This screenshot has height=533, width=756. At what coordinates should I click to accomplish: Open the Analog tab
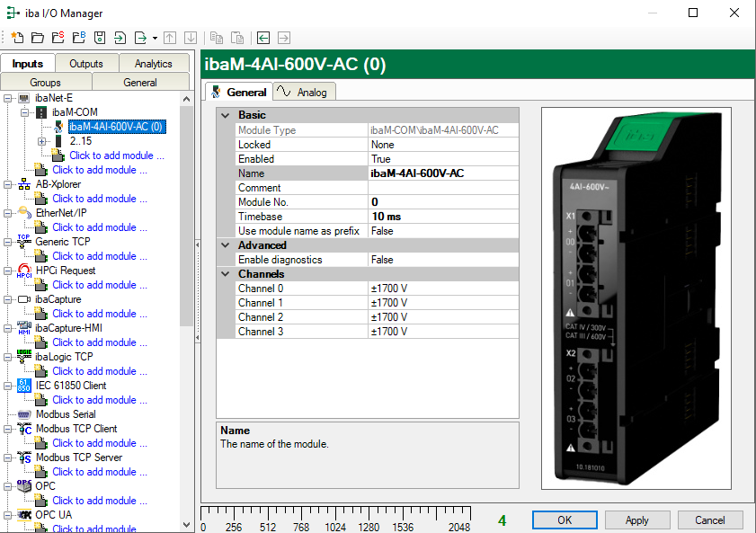(x=304, y=92)
